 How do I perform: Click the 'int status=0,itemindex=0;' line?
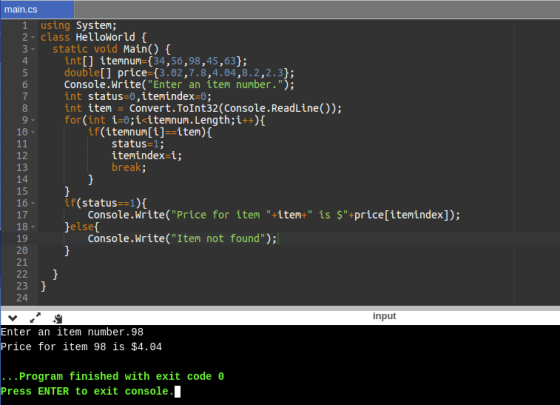pos(138,96)
